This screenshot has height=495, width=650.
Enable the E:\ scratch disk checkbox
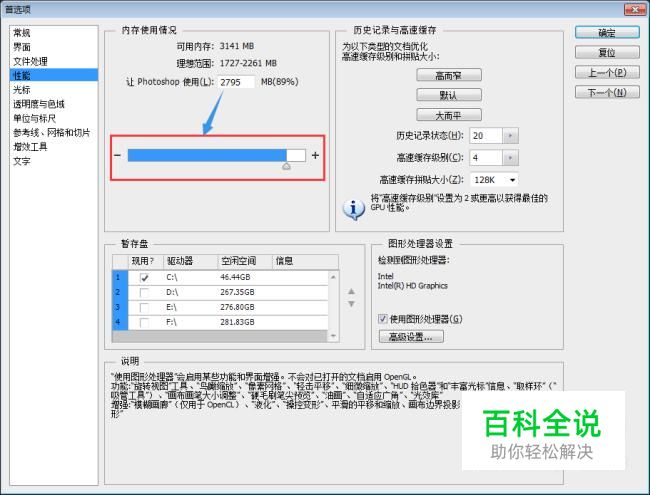pyautogui.click(x=144, y=307)
